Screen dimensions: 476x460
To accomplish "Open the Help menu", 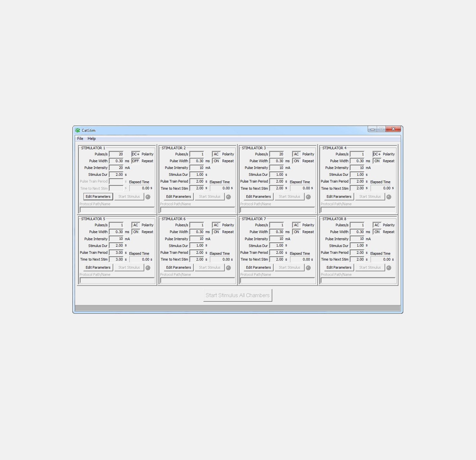I will pyautogui.click(x=92, y=139).
